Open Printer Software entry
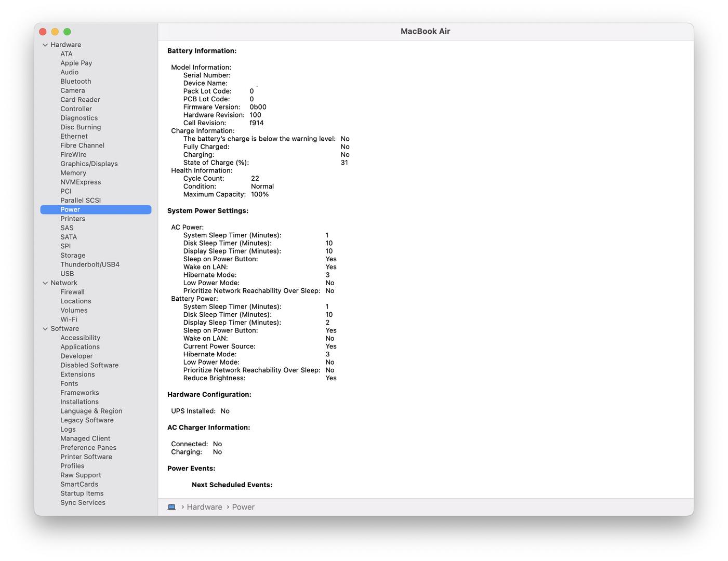The image size is (728, 561). click(86, 457)
